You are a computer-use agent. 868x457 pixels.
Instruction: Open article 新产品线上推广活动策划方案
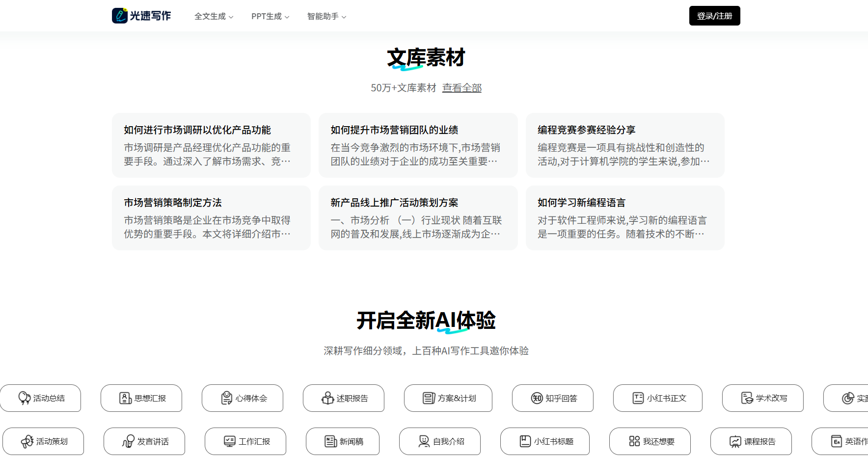[x=418, y=218]
